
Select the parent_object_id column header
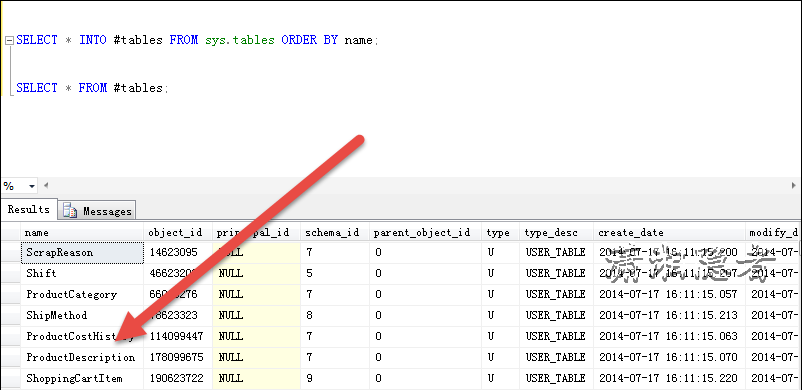coord(426,233)
